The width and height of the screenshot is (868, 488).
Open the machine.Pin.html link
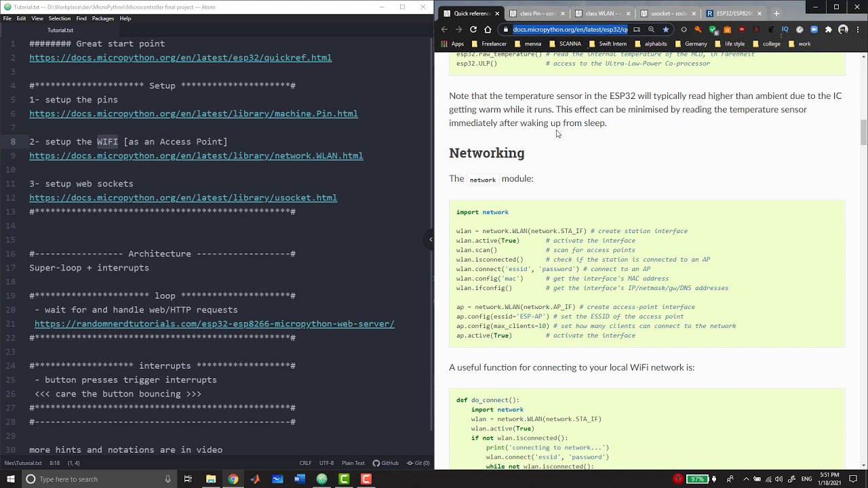point(193,114)
